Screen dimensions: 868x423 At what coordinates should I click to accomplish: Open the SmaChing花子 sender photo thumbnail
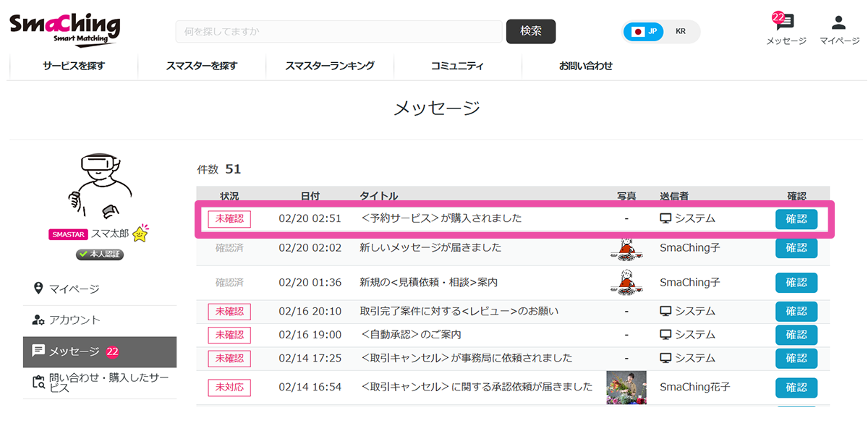coord(626,388)
